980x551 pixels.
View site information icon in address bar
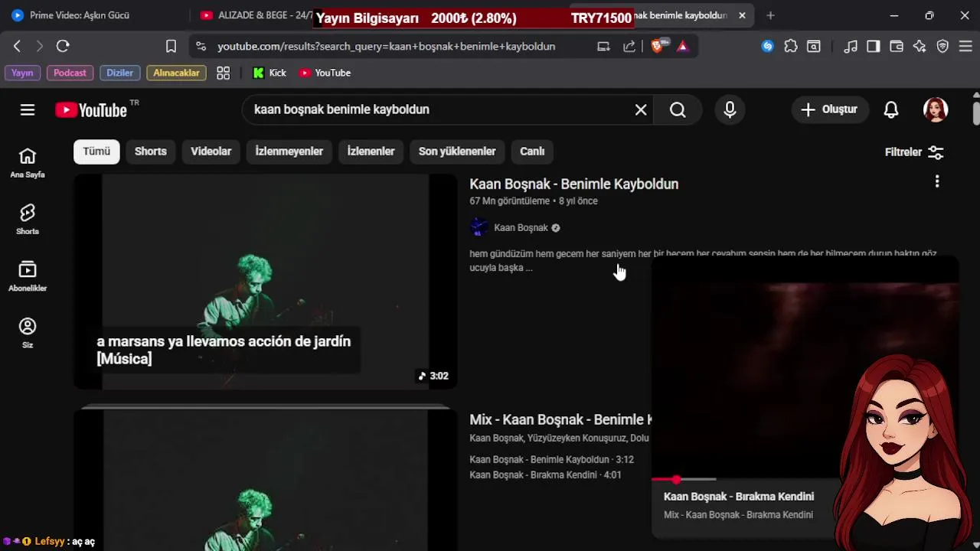click(201, 46)
